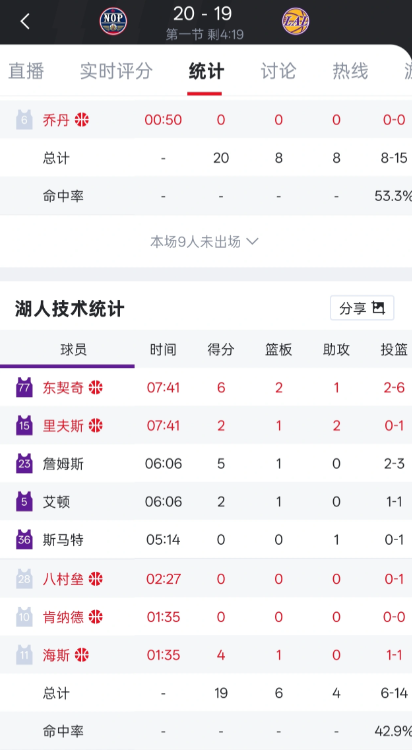Open player 海斯 profile

(x=56, y=655)
